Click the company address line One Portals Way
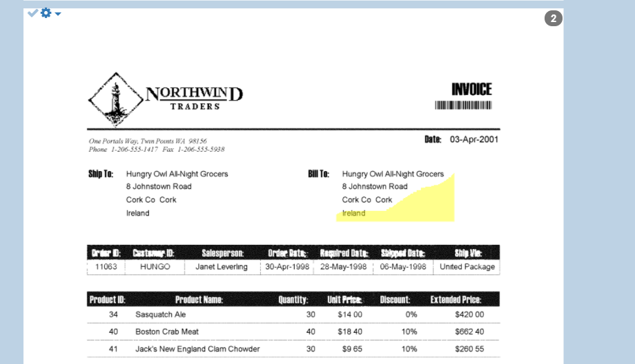The height and width of the screenshot is (364, 635). 148,141
